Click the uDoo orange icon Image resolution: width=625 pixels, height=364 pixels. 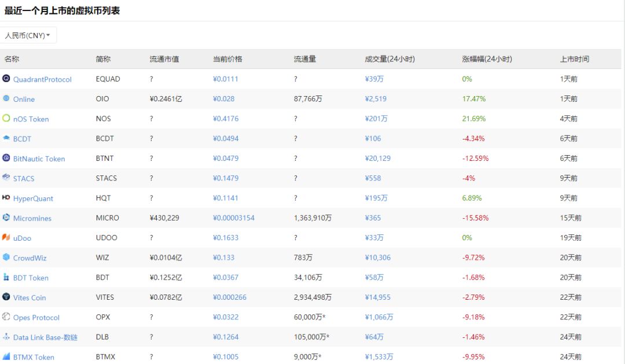6,237
